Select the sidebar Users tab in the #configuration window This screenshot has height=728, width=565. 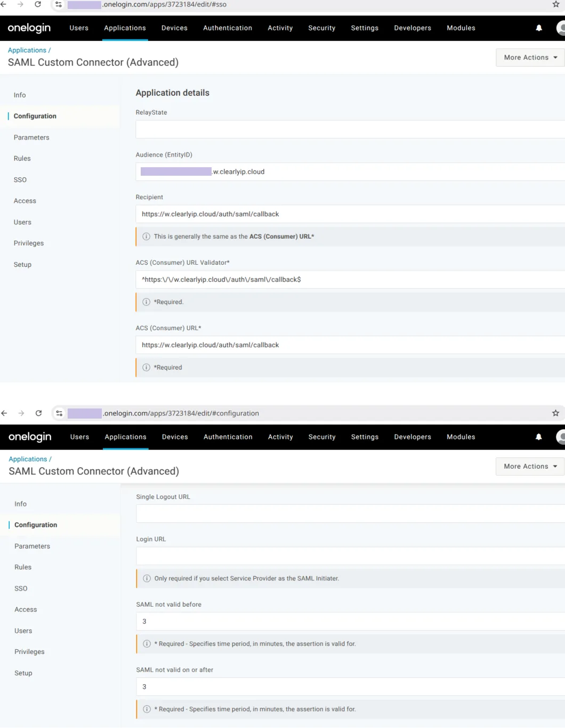(x=23, y=631)
